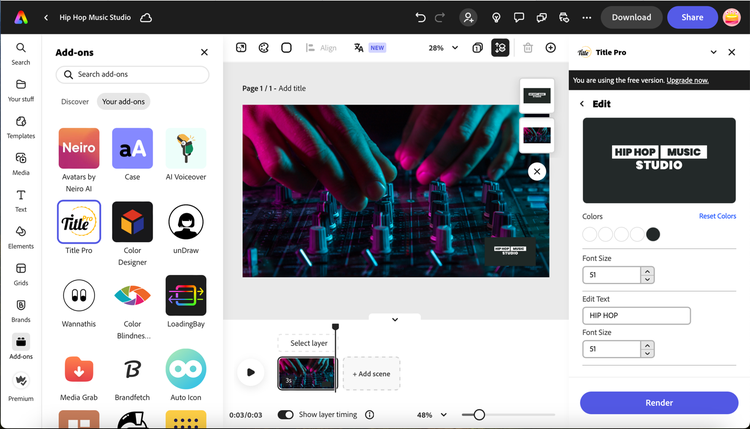Image resolution: width=750 pixels, height=429 pixels.
Task: Switch to the Discover tab
Action: [x=75, y=101]
